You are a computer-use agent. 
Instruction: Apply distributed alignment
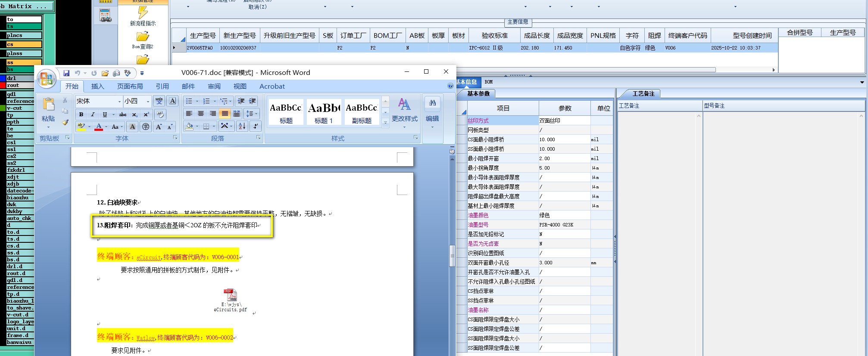coord(237,114)
